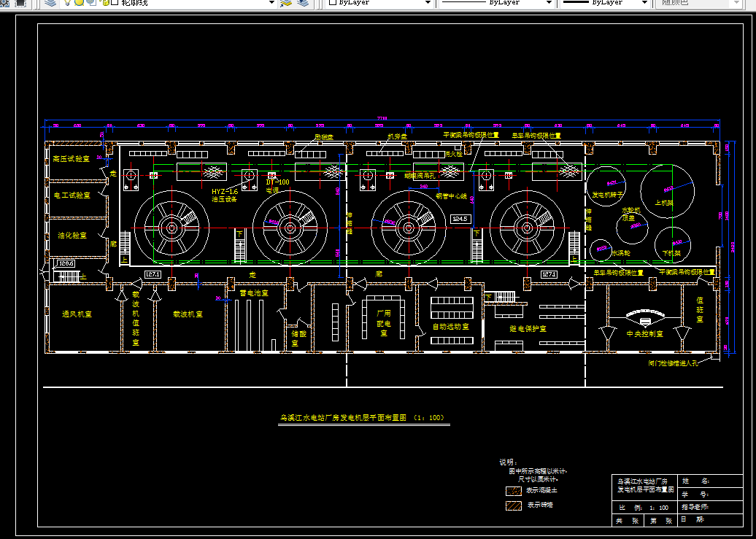The width and height of the screenshot is (756, 539).
Task: Click the 学 号: title block cell
Action: coord(710,495)
